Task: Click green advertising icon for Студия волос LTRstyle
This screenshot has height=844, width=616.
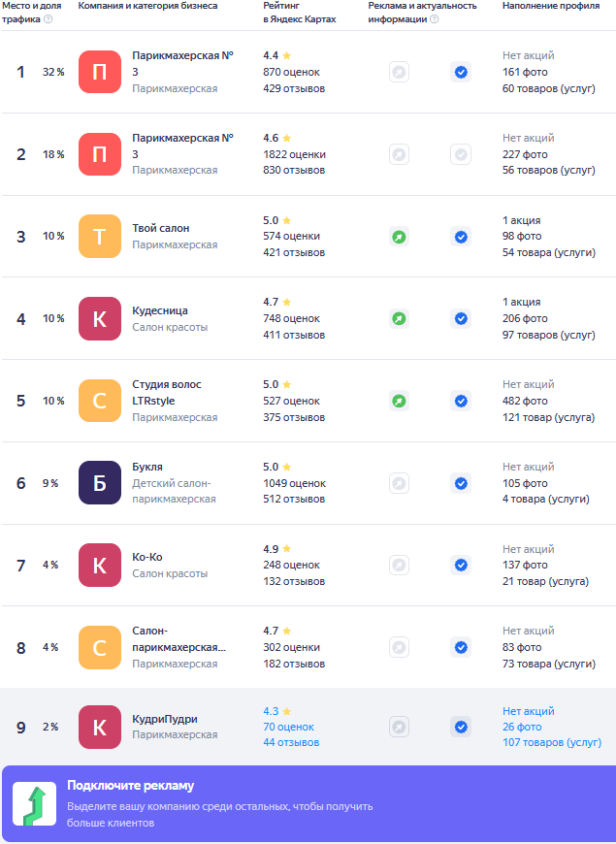Action: click(x=399, y=401)
